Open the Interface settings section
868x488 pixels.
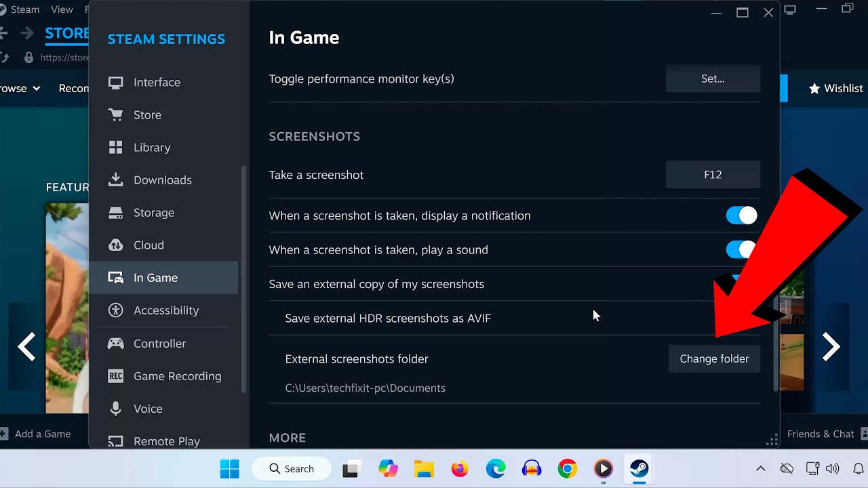pos(163,82)
